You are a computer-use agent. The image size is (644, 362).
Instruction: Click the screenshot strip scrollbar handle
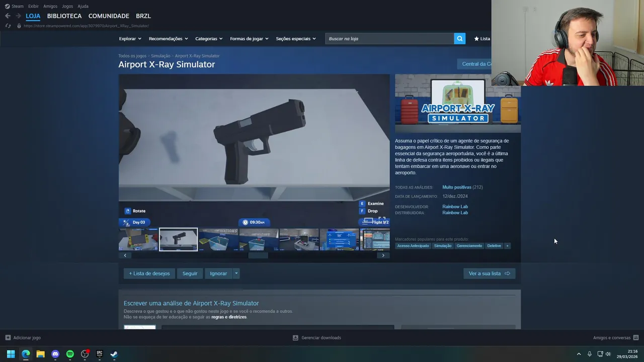[x=258, y=255]
